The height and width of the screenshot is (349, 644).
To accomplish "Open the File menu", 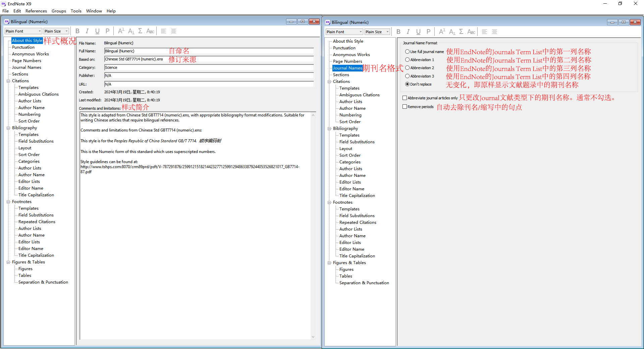I will click(5, 11).
